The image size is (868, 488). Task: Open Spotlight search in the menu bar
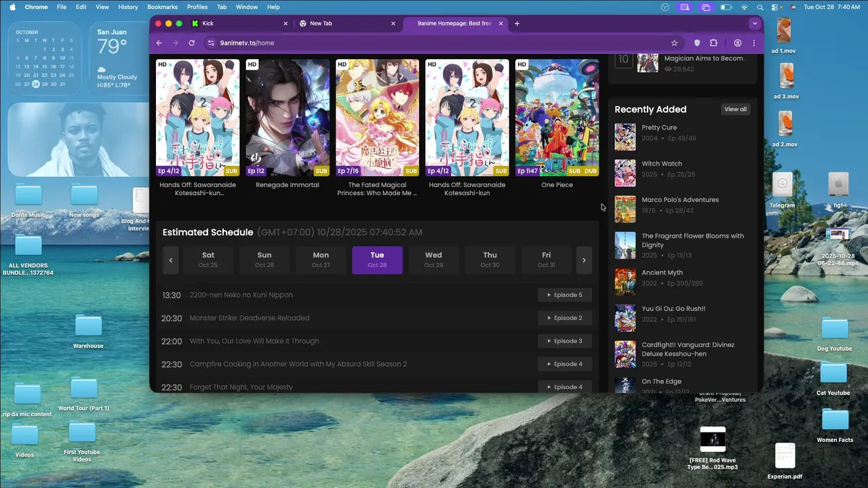762,7
